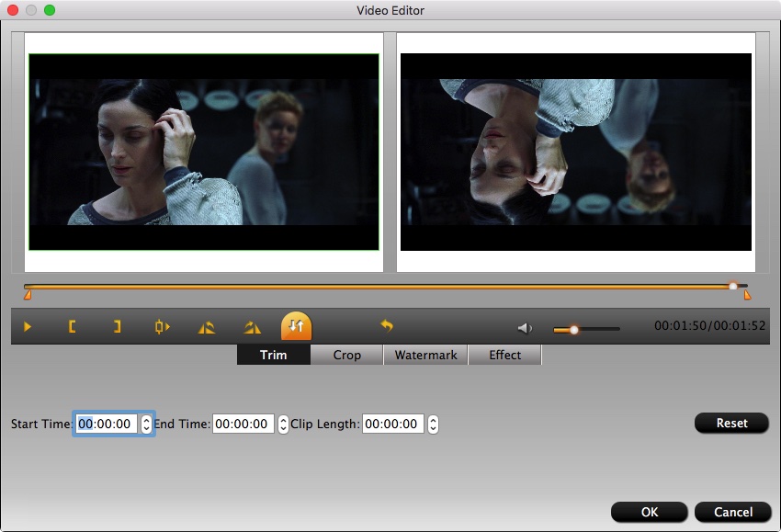
Task: Click the playhead on the timeline
Action: [733, 287]
